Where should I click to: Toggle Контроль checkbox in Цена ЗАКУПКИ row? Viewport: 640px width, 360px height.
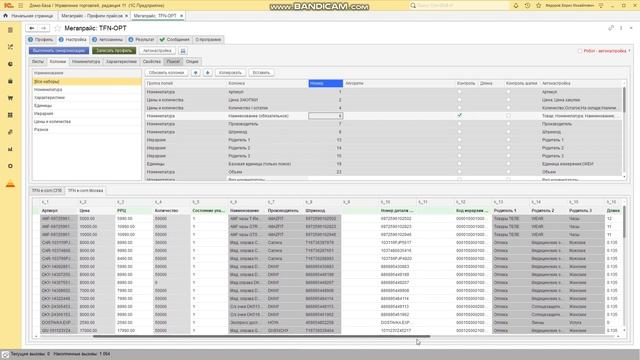(x=460, y=100)
